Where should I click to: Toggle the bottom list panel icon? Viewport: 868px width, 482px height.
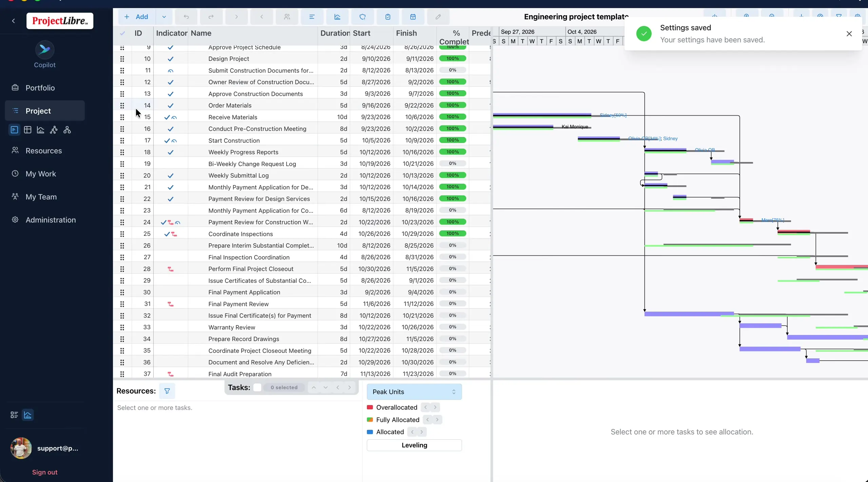click(14, 415)
